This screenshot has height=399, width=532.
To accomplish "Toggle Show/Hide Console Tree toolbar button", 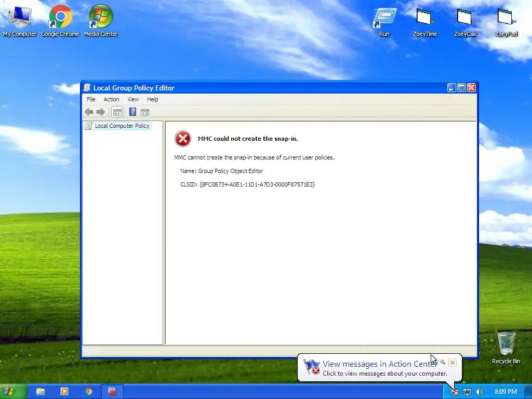I will point(117,112).
